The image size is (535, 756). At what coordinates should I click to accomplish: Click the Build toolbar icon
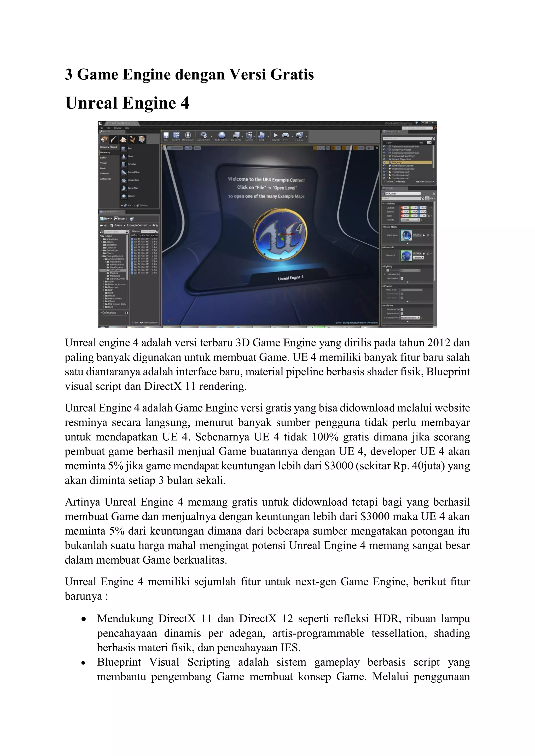261,136
